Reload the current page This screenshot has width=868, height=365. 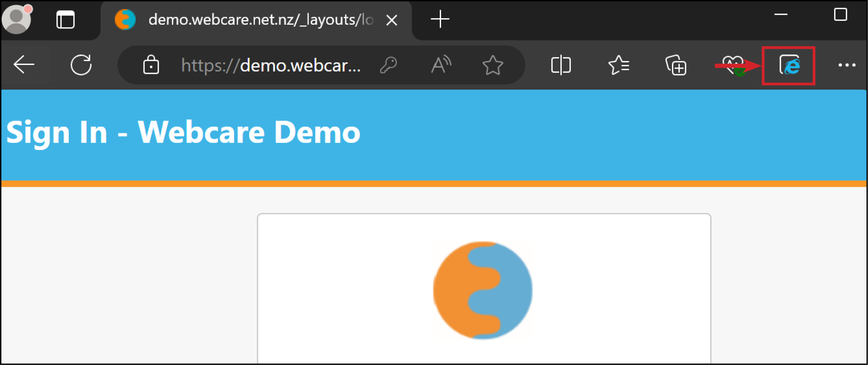(x=81, y=64)
